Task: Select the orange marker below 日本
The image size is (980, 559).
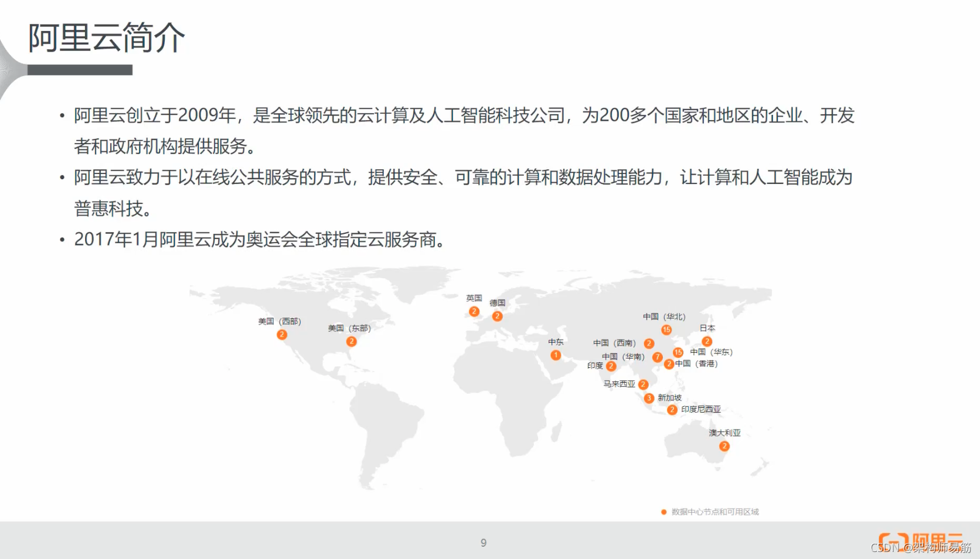Action: click(707, 342)
